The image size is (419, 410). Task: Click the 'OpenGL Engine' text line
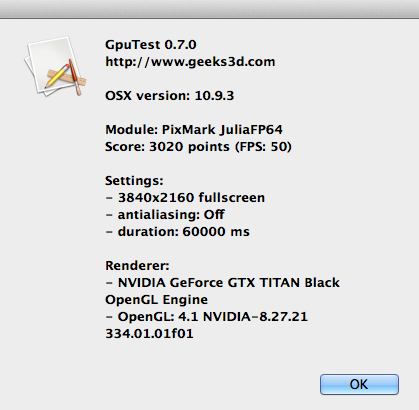click(156, 300)
